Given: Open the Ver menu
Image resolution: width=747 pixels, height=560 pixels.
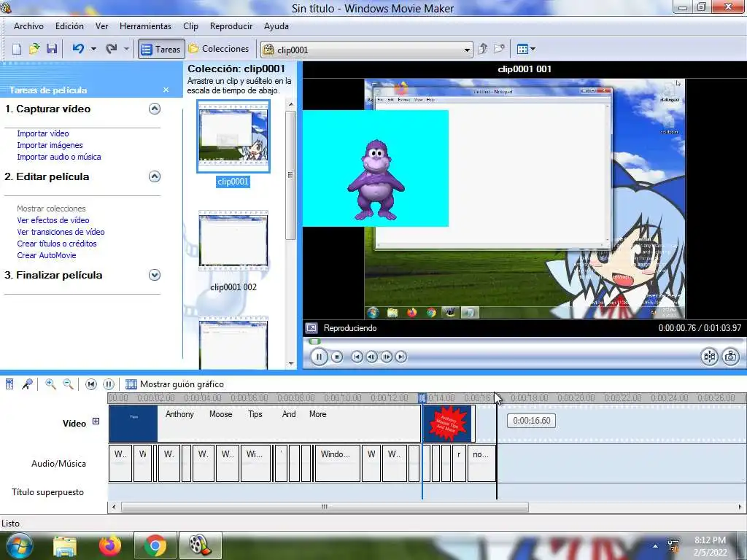Looking at the screenshot, I should coord(102,26).
